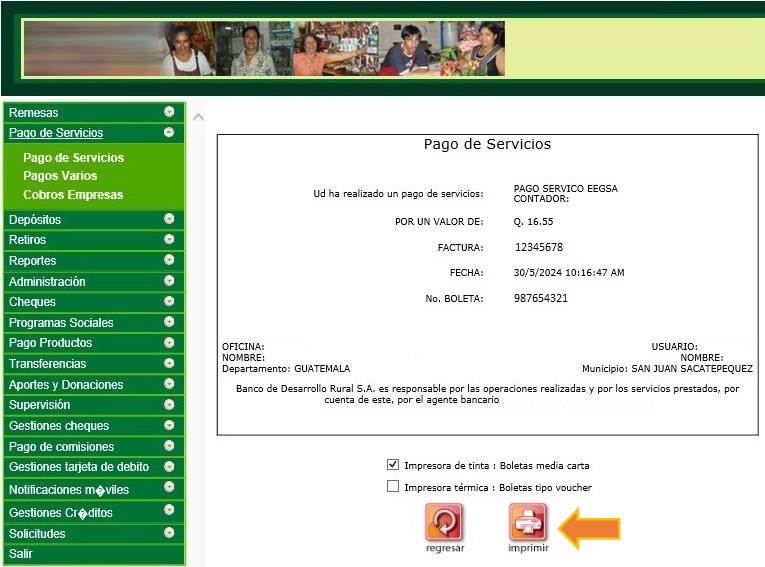Viewport: 765px width, 567px height.
Task: Expand the Depósitos menu arrow
Action: click(169, 219)
